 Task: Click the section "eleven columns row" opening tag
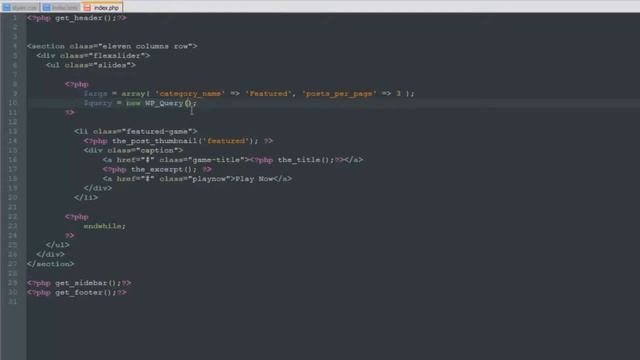pyautogui.click(x=112, y=46)
